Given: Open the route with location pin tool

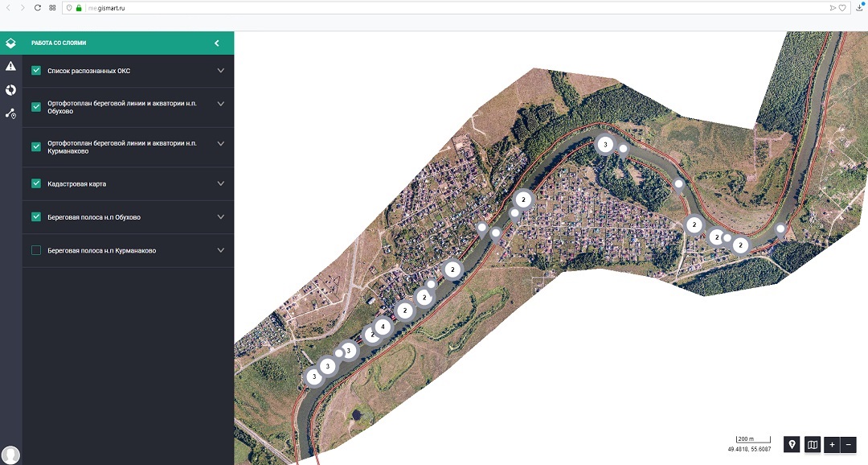Looking at the screenshot, I should tap(10, 113).
